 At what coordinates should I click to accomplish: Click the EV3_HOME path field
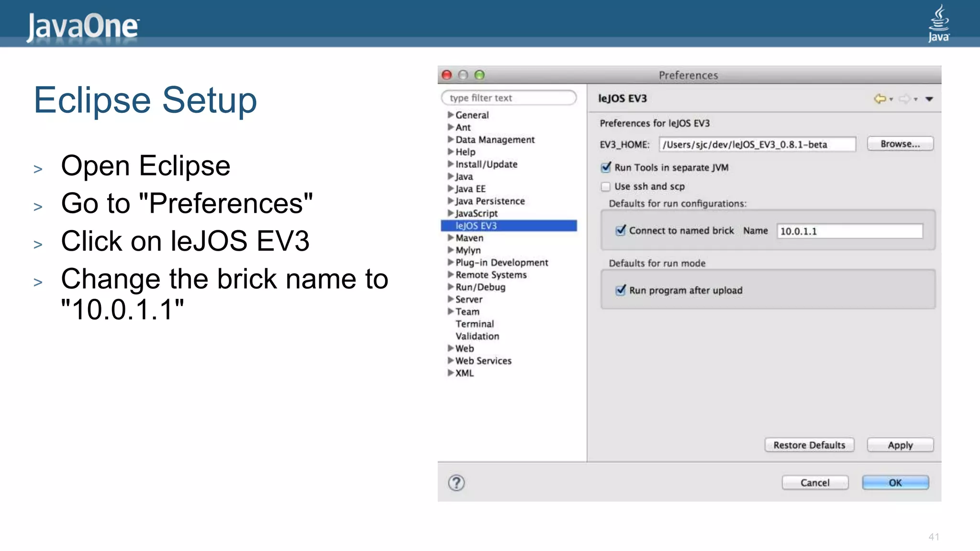click(x=757, y=144)
